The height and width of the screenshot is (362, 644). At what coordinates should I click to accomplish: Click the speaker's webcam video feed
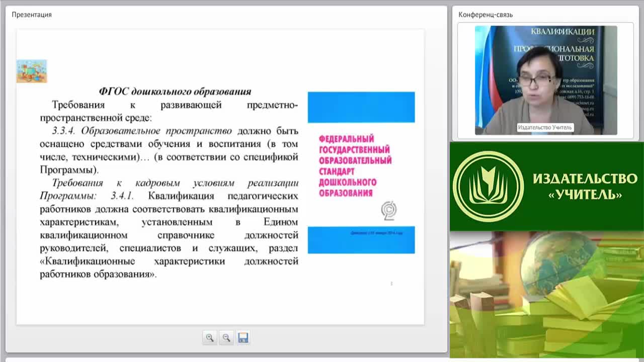click(x=546, y=80)
